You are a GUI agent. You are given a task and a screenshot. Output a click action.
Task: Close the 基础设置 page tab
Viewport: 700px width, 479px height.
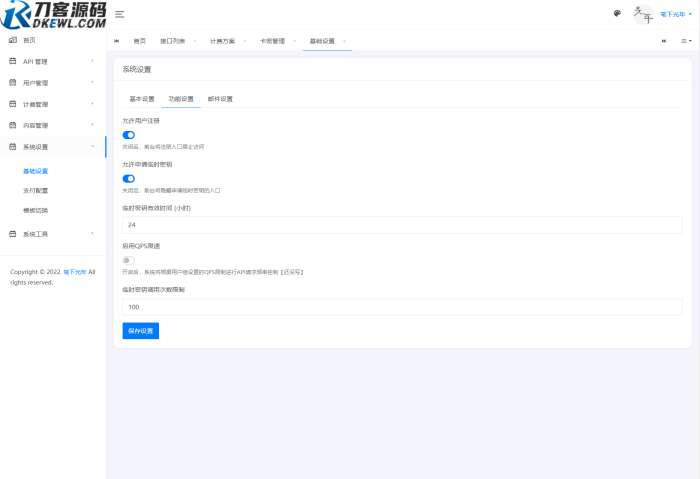point(344,41)
